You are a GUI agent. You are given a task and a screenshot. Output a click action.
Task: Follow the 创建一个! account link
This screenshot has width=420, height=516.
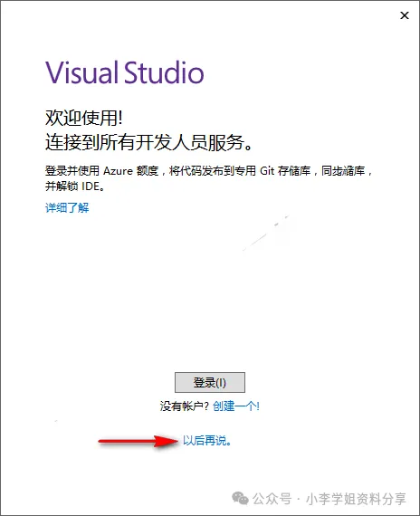(236, 406)
